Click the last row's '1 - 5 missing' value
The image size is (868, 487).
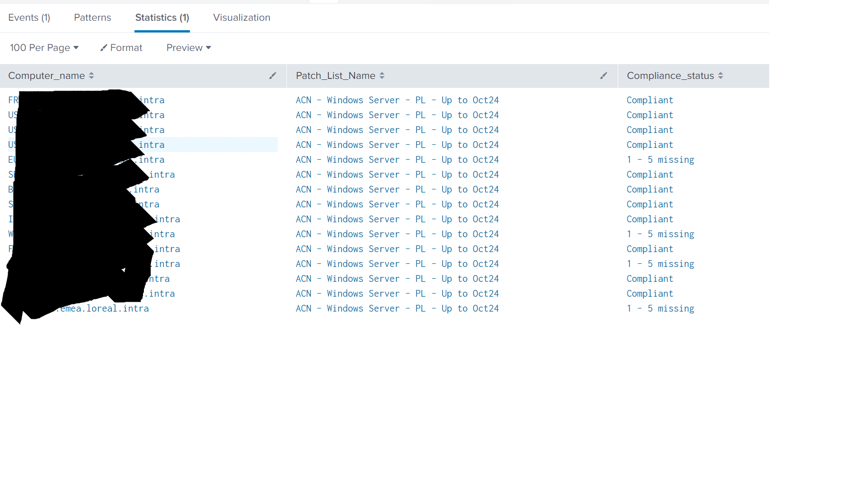coord(660,308)
